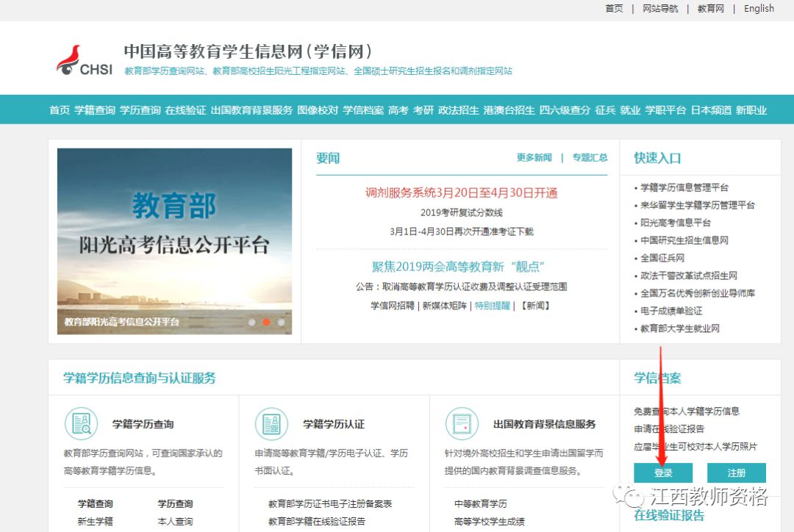Screen dimensions: 794x532
Task: Open 阳光高考信息平台 quick link
Action: (676, 223)
